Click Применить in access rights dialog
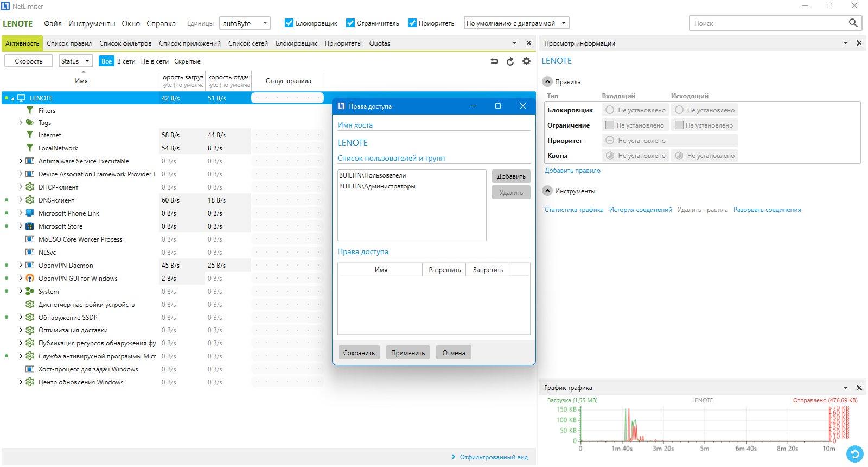Screen dimensions: 868x467 [x=408, y=352]
